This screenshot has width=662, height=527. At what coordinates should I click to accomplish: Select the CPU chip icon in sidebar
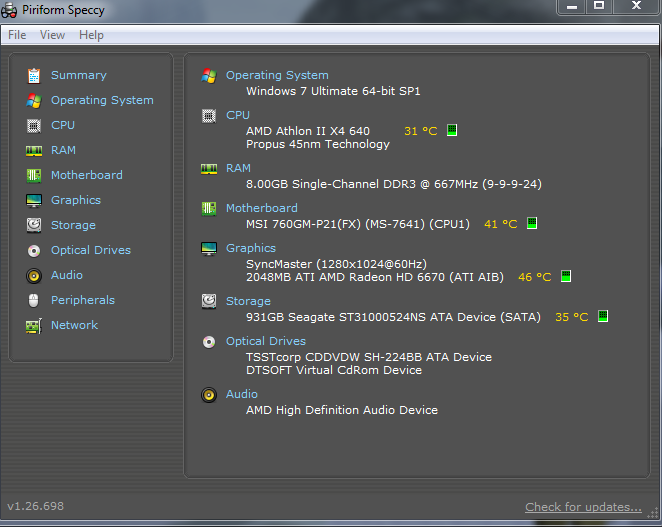pyautogui.click(x=34, y=126)
